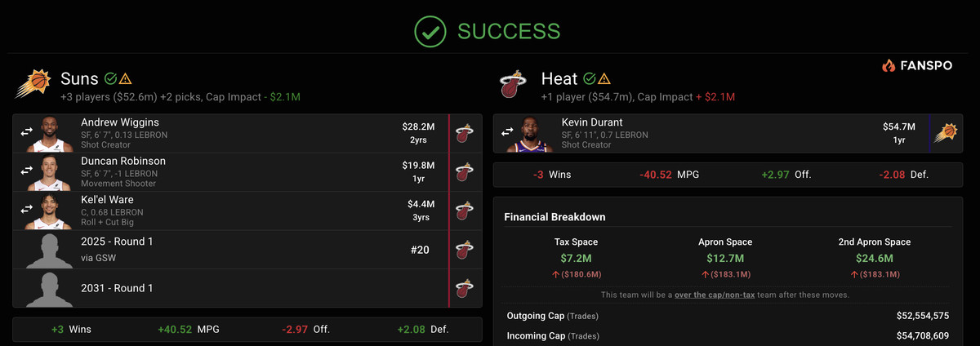
Task: Click the swap arrows beside Duncan Robinson
Action: (26, 170)
